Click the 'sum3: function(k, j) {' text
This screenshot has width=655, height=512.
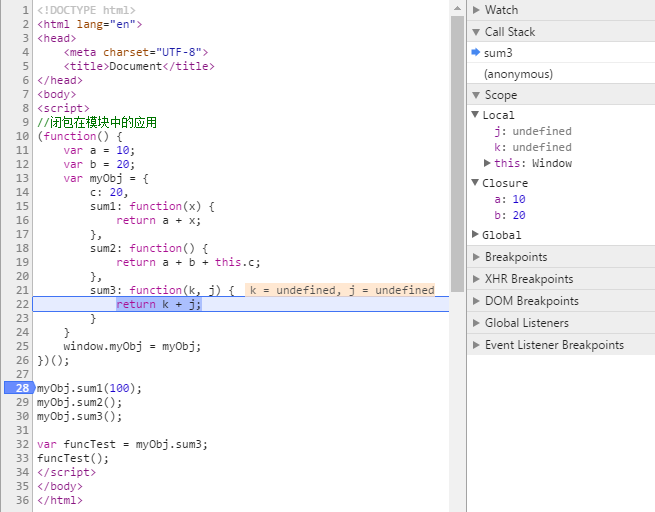pos(162,290)
